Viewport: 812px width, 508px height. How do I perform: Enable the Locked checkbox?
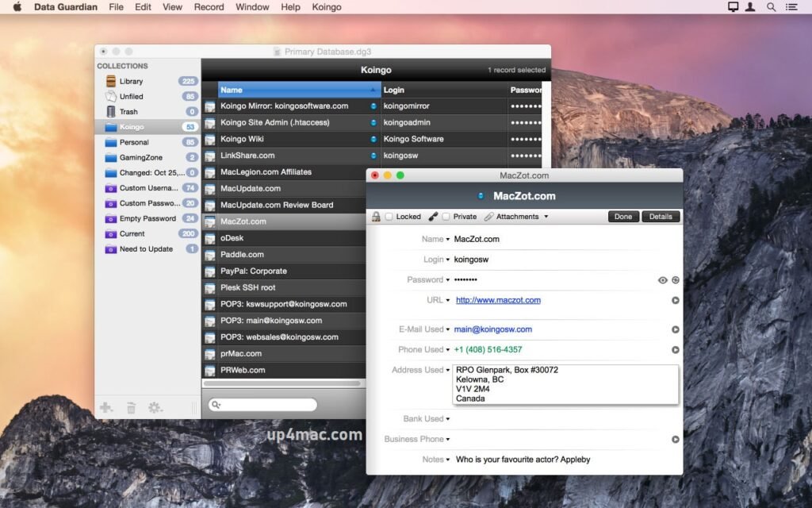click(388, 216)
